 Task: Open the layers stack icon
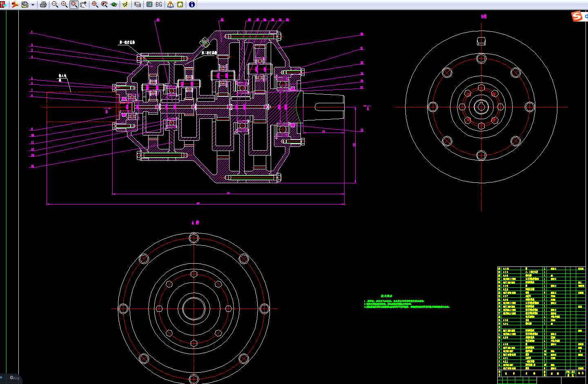coord(138,4)
